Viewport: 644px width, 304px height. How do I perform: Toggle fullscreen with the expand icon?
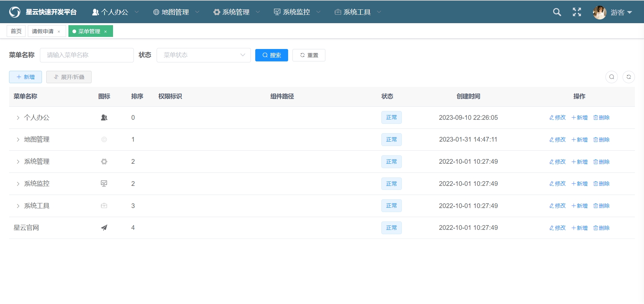click(x=577, y=12)
